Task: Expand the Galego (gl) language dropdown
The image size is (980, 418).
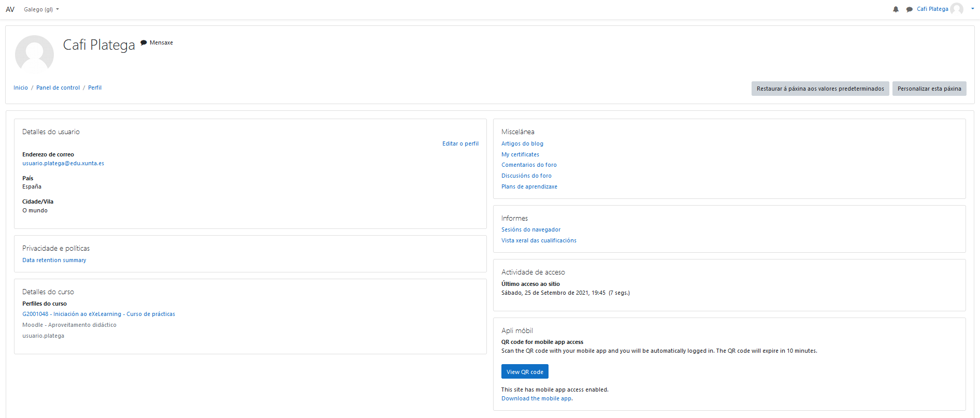Action: pyautogui.click(x=41, y=9)
